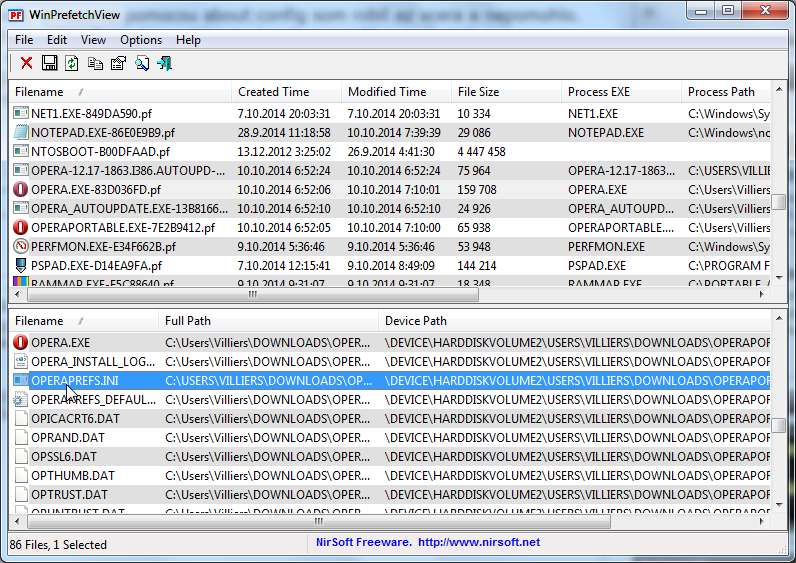Click the status bar text 86 Files, 1 Selected

(x=58, y=545)
